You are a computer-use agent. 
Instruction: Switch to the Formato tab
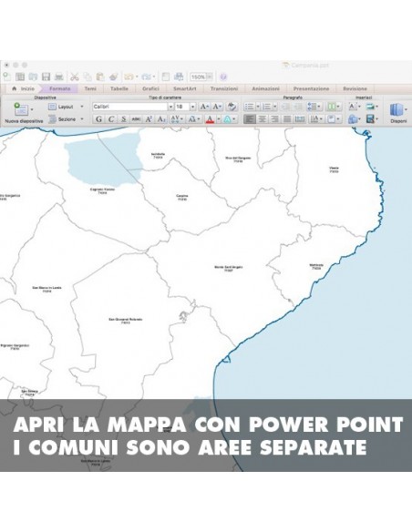click(60, 89)
